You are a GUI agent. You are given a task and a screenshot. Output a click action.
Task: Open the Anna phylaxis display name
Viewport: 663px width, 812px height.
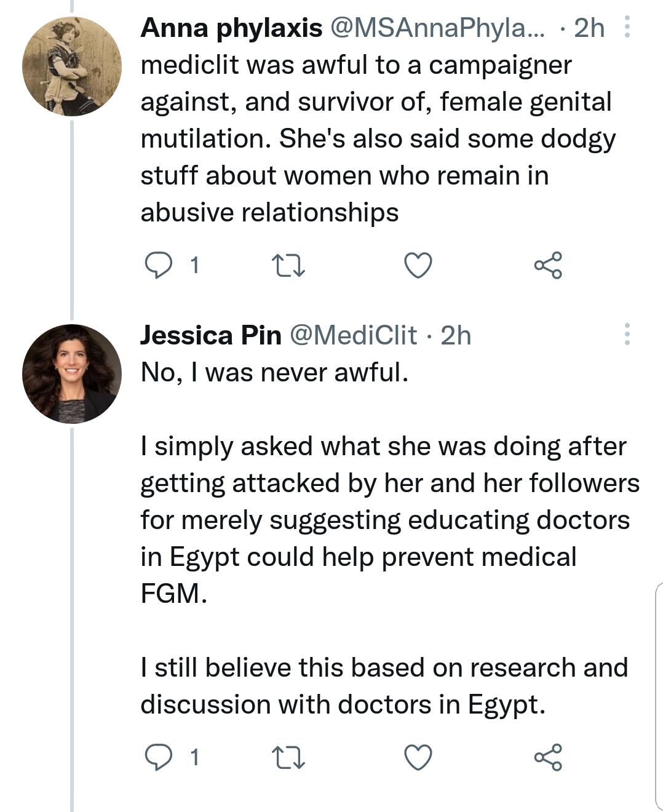point(231,28)
